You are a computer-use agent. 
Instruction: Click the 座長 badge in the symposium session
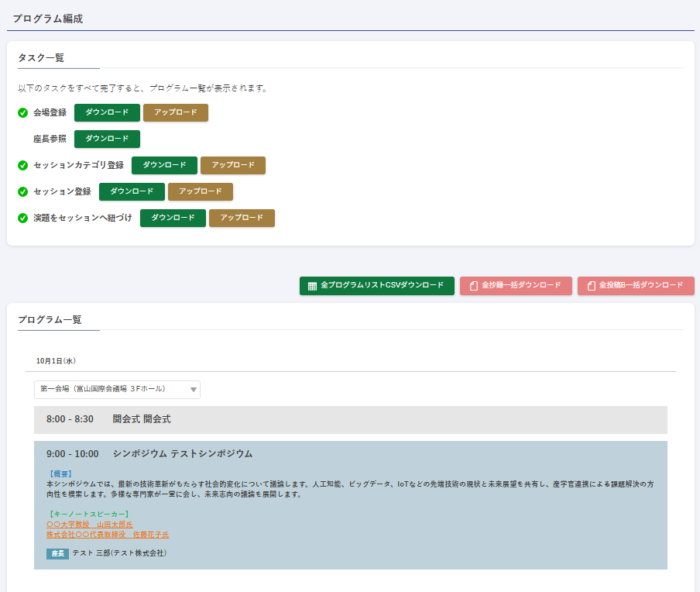pos(57,554)
